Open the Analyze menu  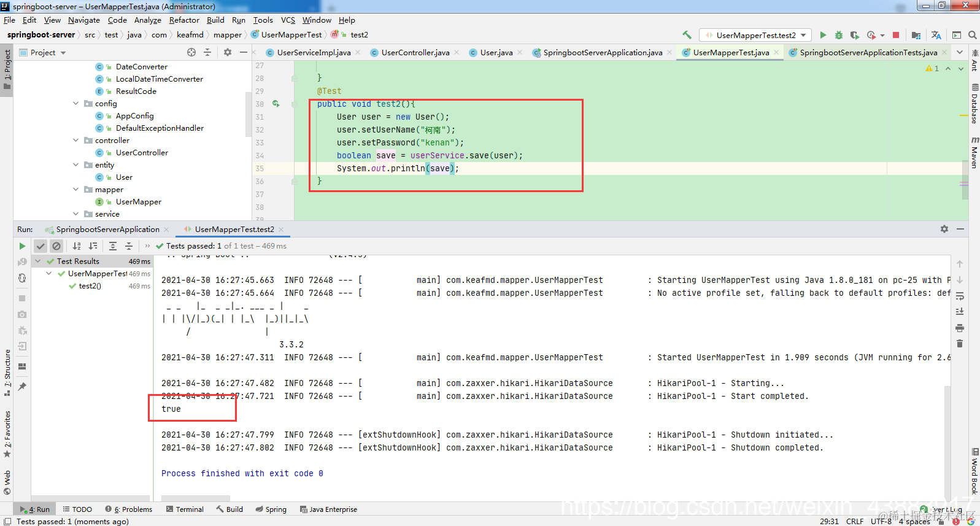coord(147,20)
